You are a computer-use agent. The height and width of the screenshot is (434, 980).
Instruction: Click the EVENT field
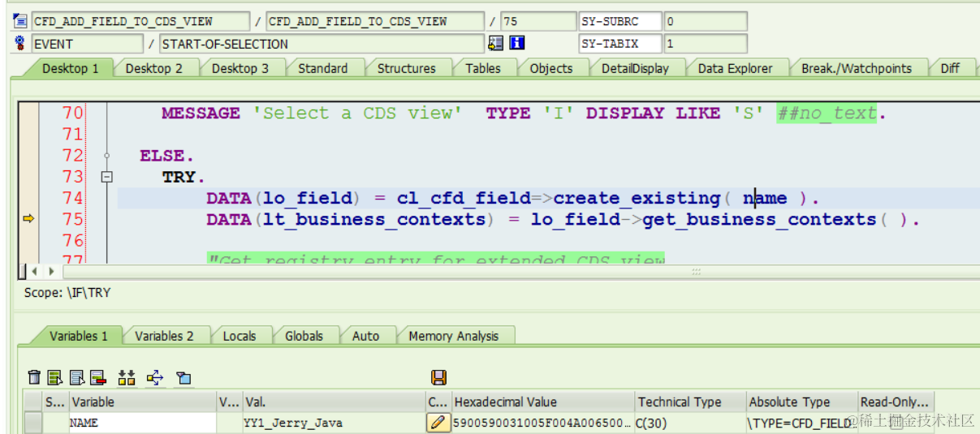click(x=86, y=44)
